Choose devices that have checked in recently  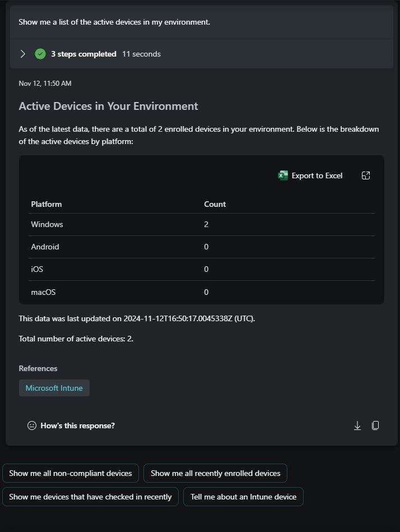pyautogui.click(x=90, y=497)
